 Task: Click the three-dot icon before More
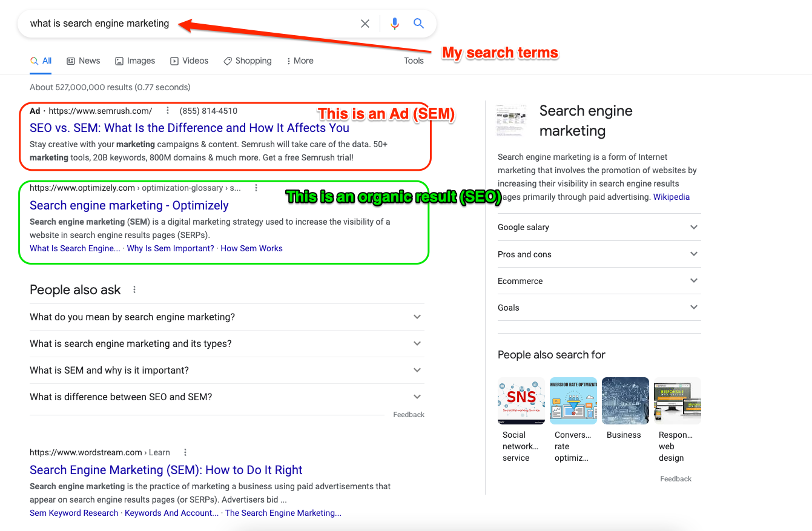click(x=289, y=61)
